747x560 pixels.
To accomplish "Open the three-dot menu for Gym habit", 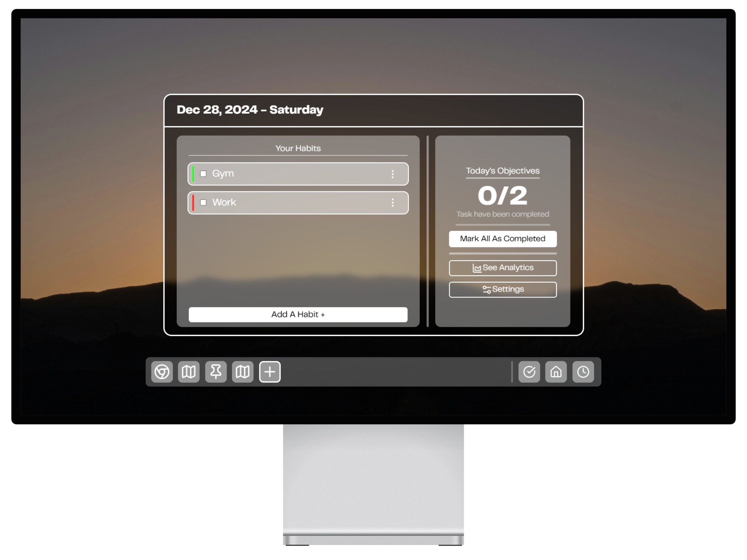I will pos(393,174).
